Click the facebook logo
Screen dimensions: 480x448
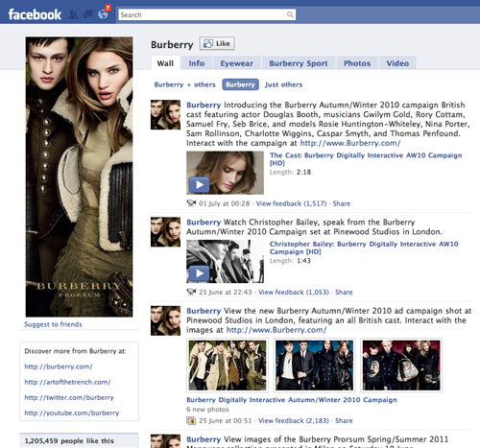[35, 14]
